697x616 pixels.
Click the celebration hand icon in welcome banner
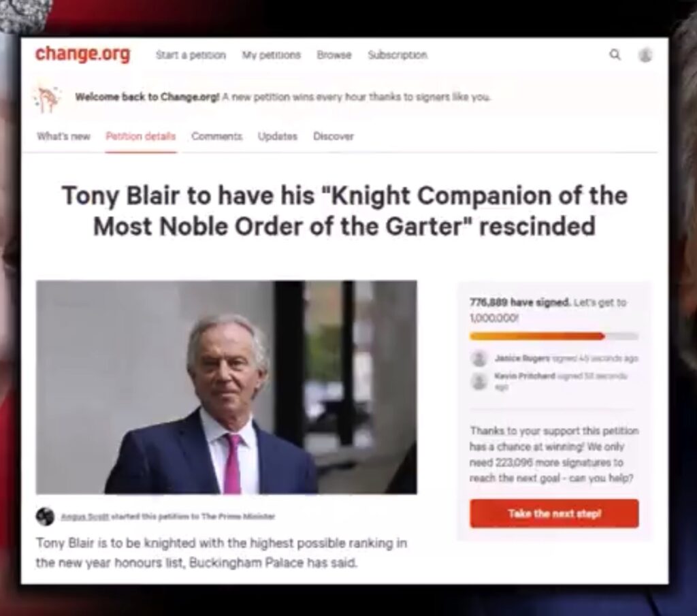pyautogui.click(x=47, y=98)
